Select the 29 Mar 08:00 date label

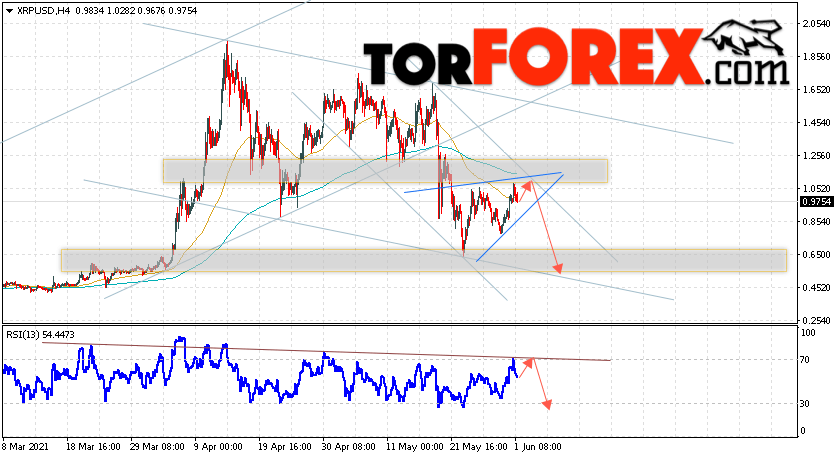coord(155,446)
